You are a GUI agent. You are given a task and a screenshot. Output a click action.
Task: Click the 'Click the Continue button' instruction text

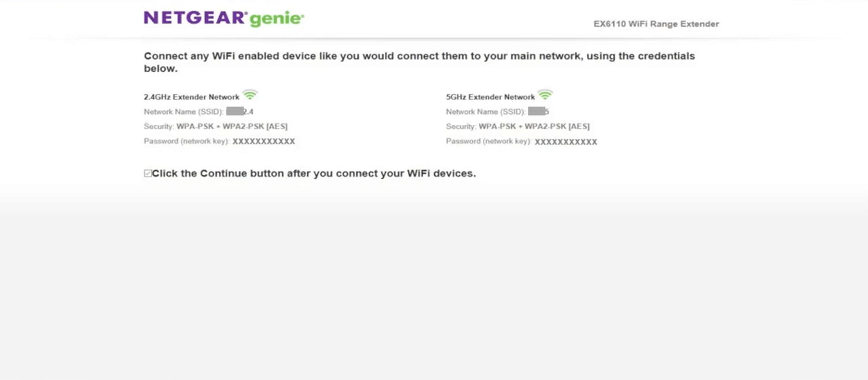point(314,174)
